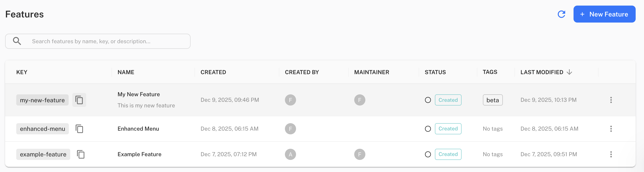Copy the example-feature key
Viewport: 644px width, 172px height.
pyautogui.click(x=81, y=154)
